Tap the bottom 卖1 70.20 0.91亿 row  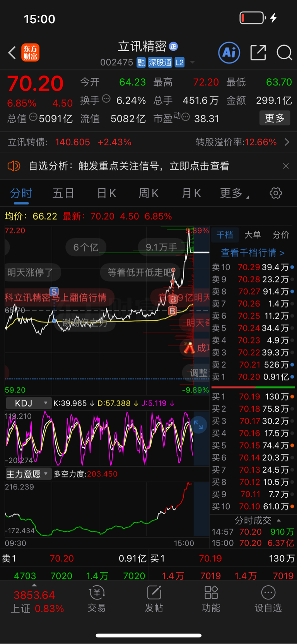(x=74, y=558)
